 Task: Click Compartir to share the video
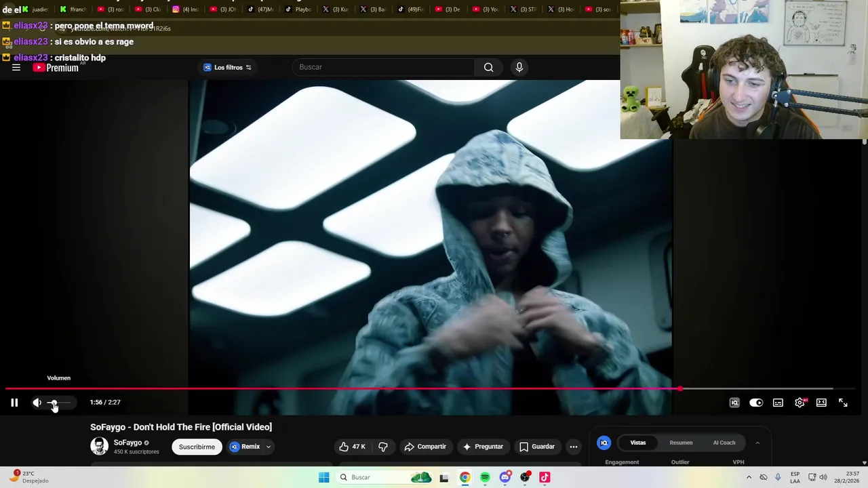coord(425,447)
